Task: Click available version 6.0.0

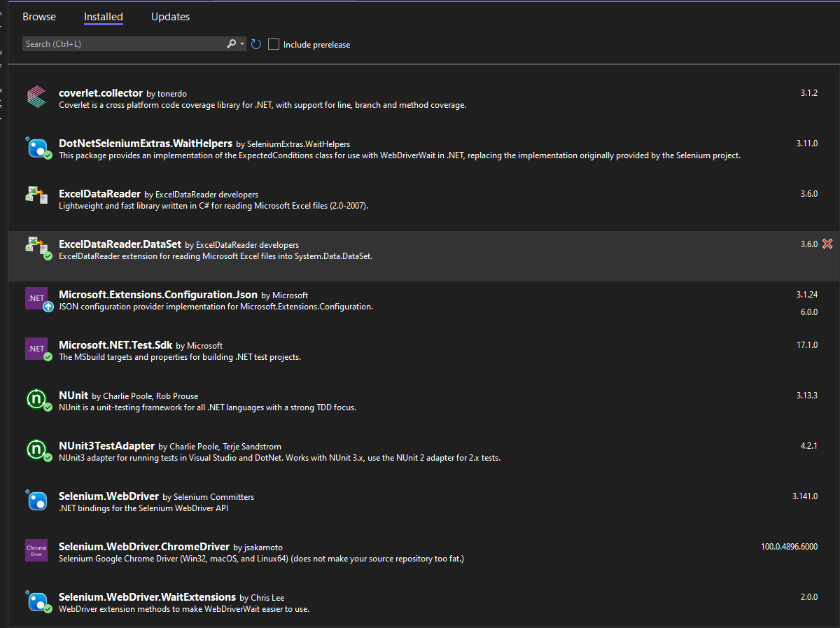Action: (x=809, y=312)
